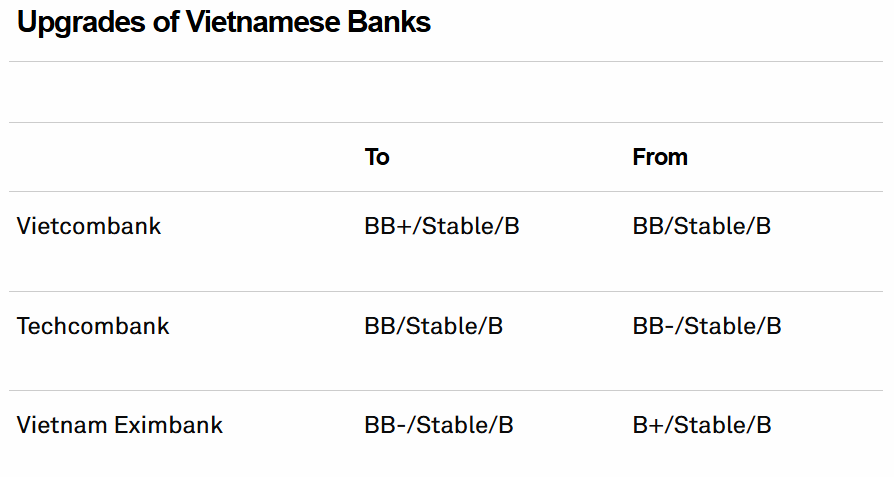Click the Vietnam Eximbank row label
Screen dimensions: 894x477
pyautogui.click(x=120, y=425)
